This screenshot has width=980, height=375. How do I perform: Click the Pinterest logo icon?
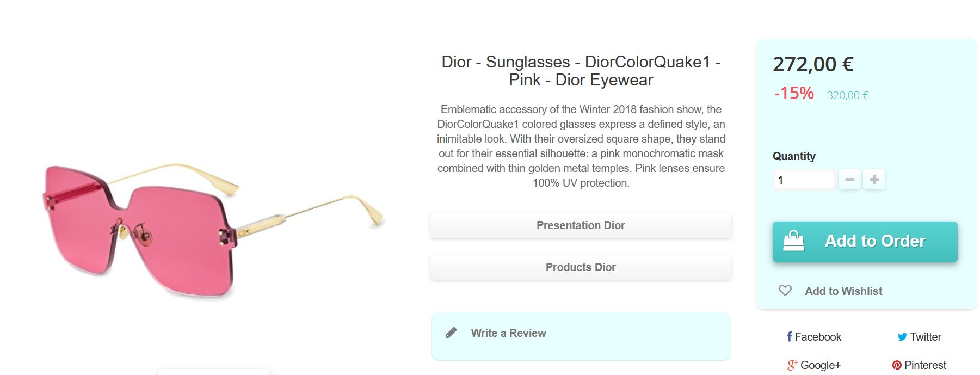click(897, 365)
